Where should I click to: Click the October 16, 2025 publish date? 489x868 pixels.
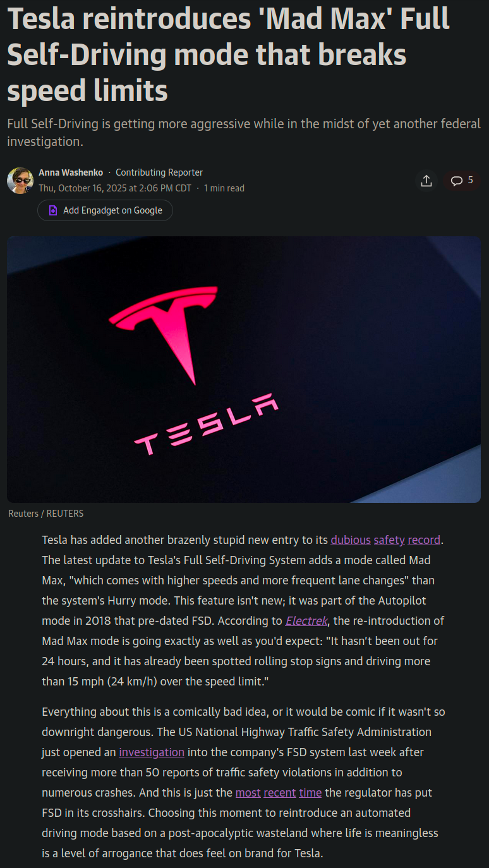(115, 188)
